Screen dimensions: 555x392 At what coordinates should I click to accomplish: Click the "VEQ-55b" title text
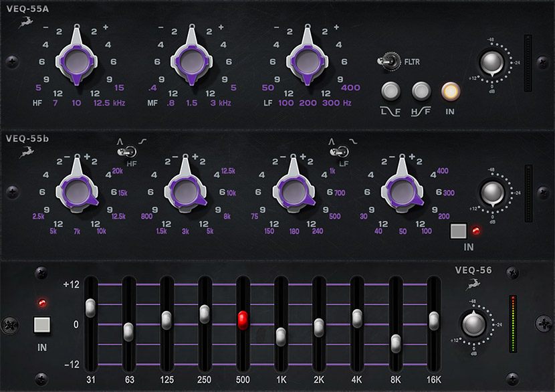click(27, 138)
